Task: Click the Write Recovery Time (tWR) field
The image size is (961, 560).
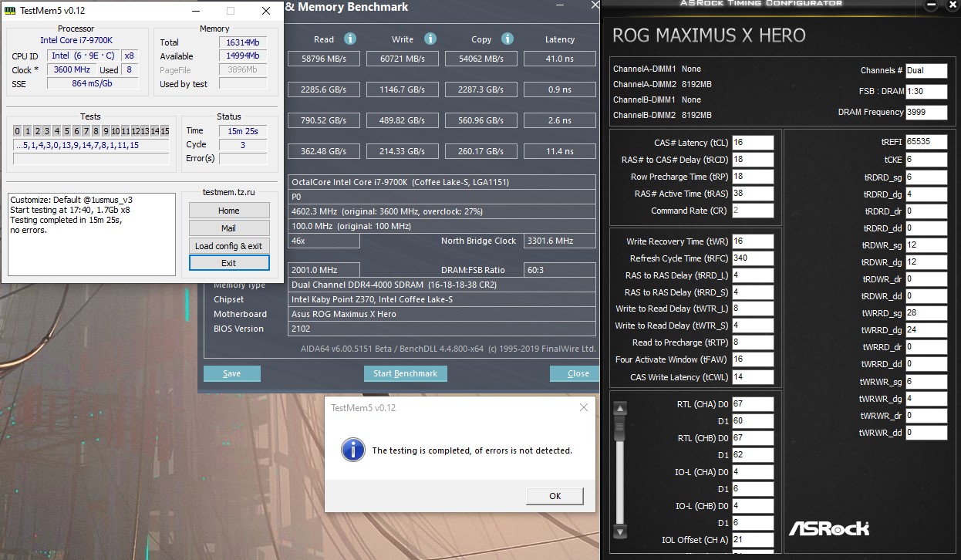Action: [753, 241]
